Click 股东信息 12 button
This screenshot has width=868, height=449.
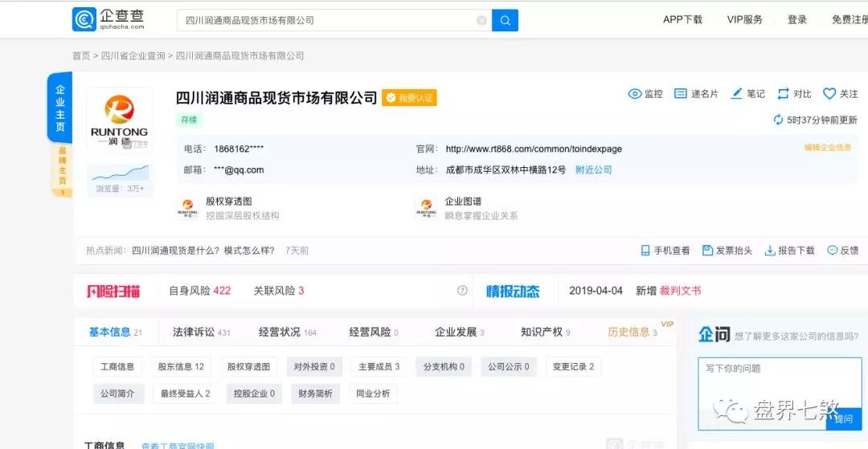pos(181,366)
